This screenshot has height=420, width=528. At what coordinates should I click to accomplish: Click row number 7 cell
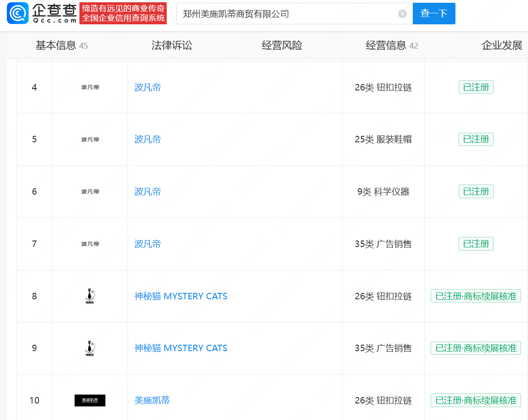tap(34, 244)
